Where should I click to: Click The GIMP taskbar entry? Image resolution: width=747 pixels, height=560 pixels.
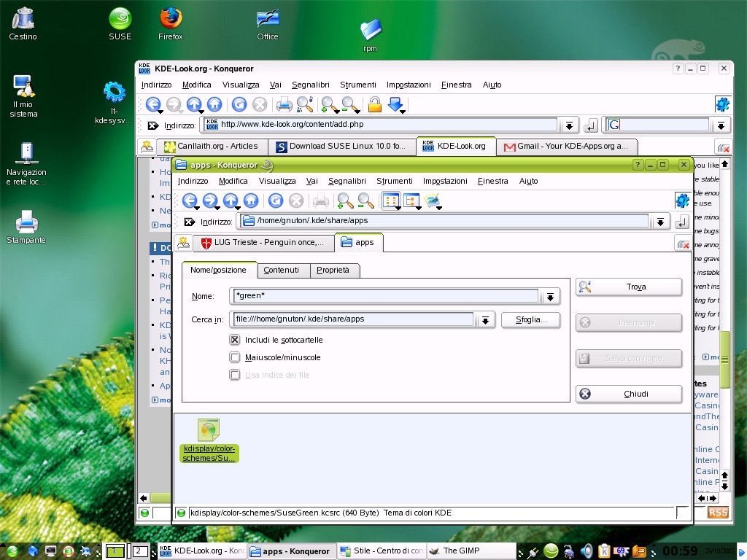coord(471,551)
